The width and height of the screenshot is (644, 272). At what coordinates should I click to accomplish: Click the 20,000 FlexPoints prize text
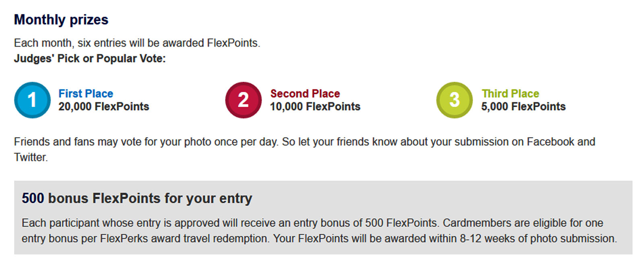coord(104,107)
